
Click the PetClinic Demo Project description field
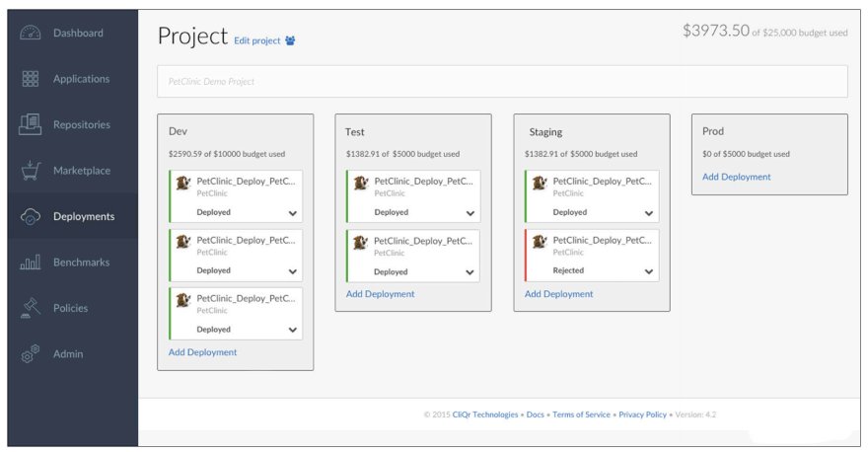pyautogui.click(x=502, y=81)
